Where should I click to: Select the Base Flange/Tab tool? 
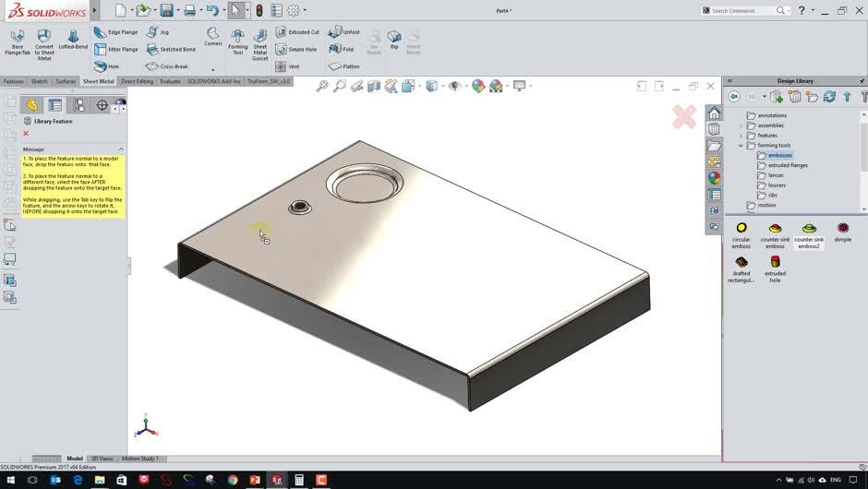17,38
